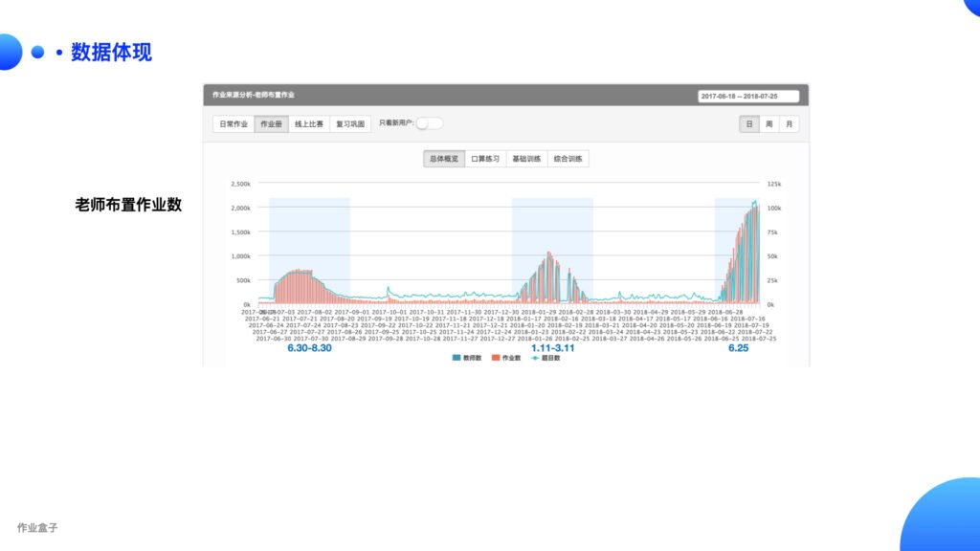Click the 教师数 legend color marker
The height and width of the screenshot is (551, 980).
pos(457,359)
